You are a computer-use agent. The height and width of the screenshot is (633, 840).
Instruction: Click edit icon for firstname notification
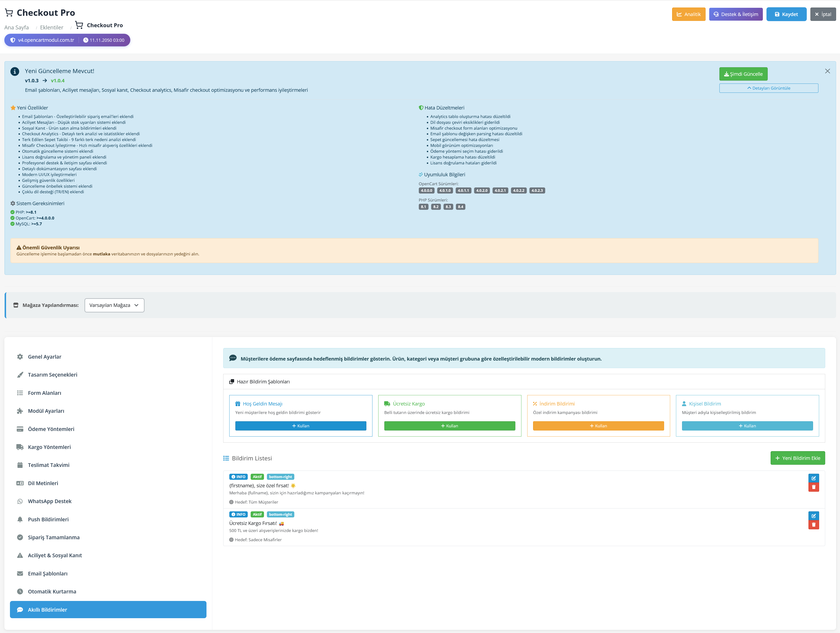[x=813, y=478]
